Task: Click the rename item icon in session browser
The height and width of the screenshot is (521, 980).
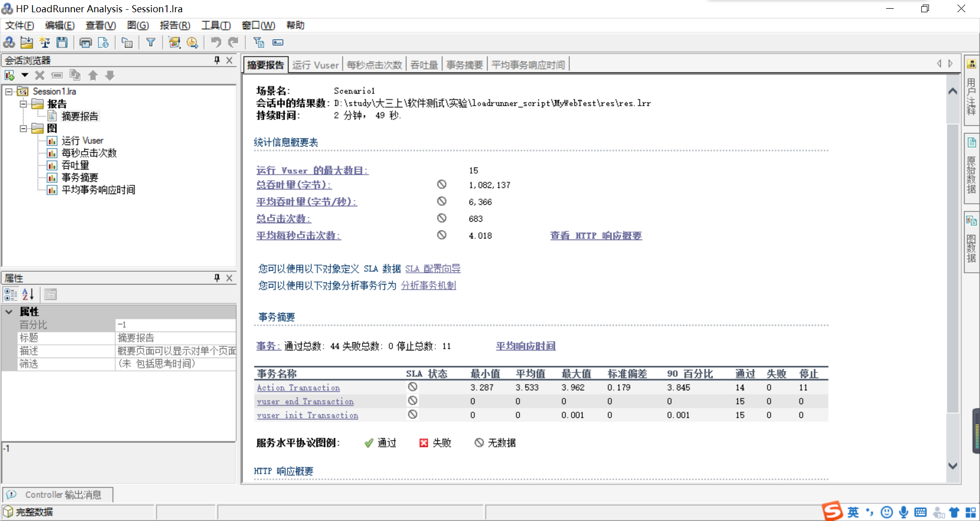Action: [57, 76]
